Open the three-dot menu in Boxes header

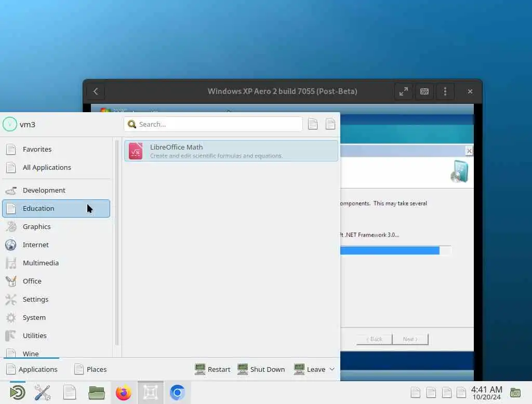445,91
